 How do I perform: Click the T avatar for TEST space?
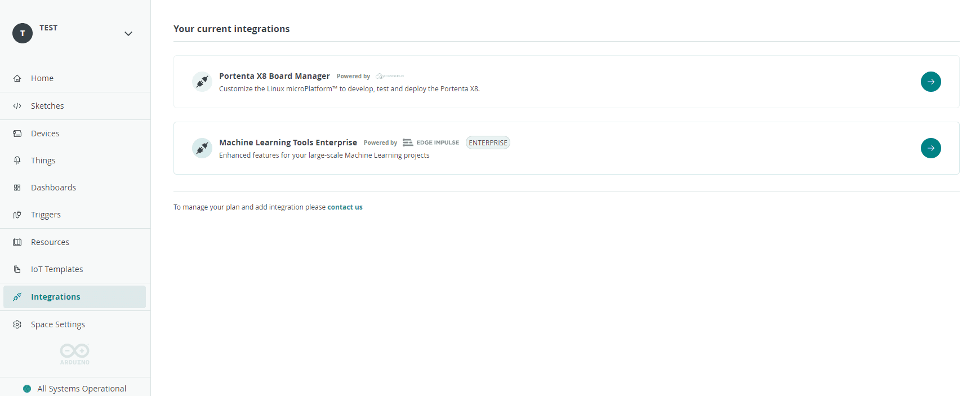pyautogui.click(x=23, y=33)
